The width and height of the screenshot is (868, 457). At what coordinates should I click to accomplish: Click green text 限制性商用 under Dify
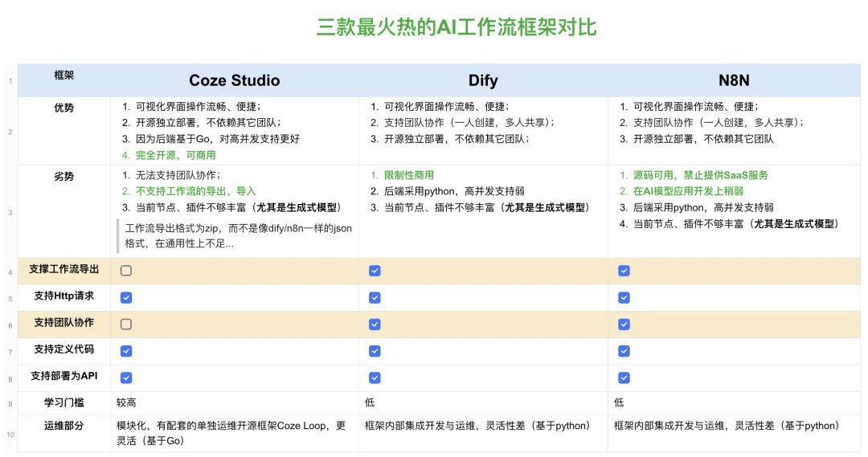(x=409, y=175)
